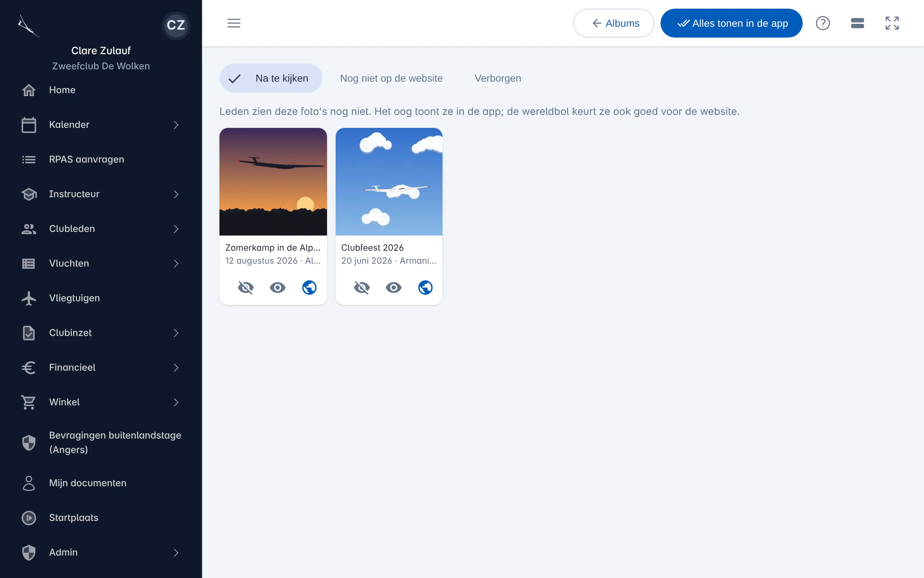The height and width of the screenshot is (578, 924).
Task: Open RPAS aanvragen in the sidebar
Action: [x=101, y=159]
